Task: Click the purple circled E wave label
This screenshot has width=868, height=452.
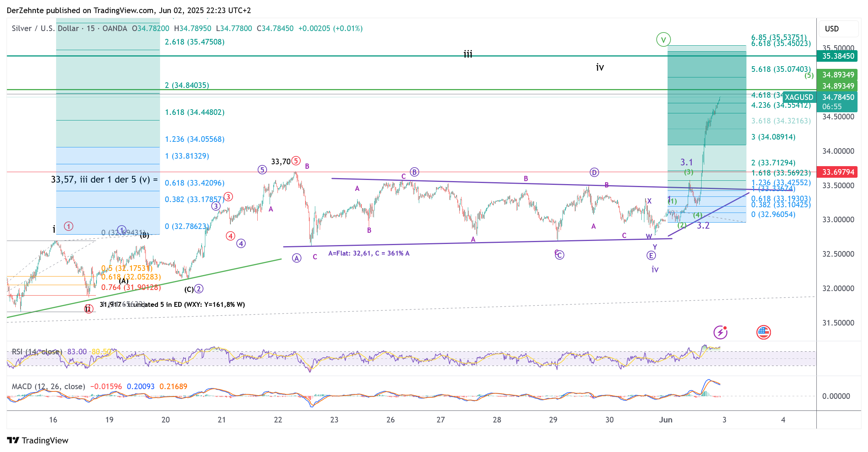Action: [651, 256]
